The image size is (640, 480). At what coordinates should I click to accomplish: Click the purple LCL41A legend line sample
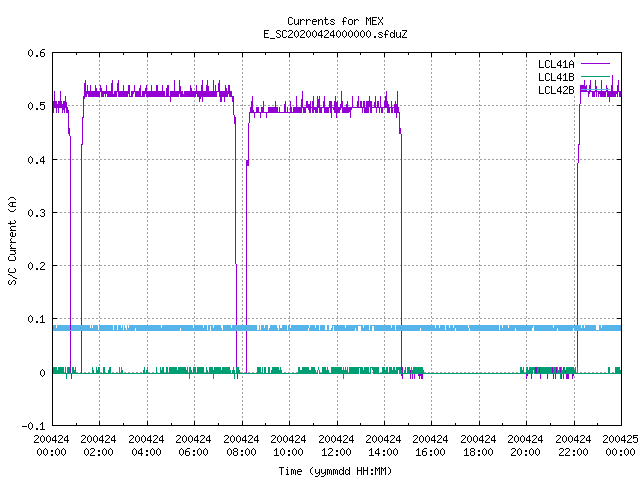(x=595, y=64)
